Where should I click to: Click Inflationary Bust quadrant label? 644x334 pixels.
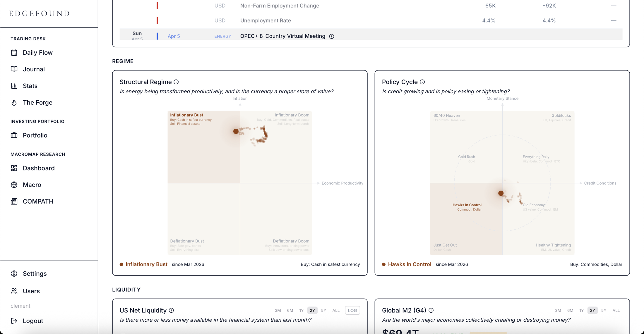(187, 115)
